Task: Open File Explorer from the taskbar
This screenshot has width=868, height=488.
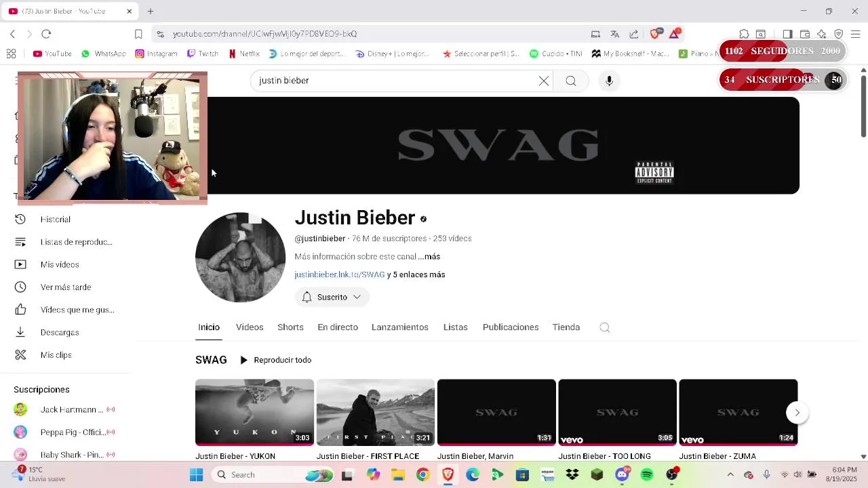Action: click(x=397, y=475)
